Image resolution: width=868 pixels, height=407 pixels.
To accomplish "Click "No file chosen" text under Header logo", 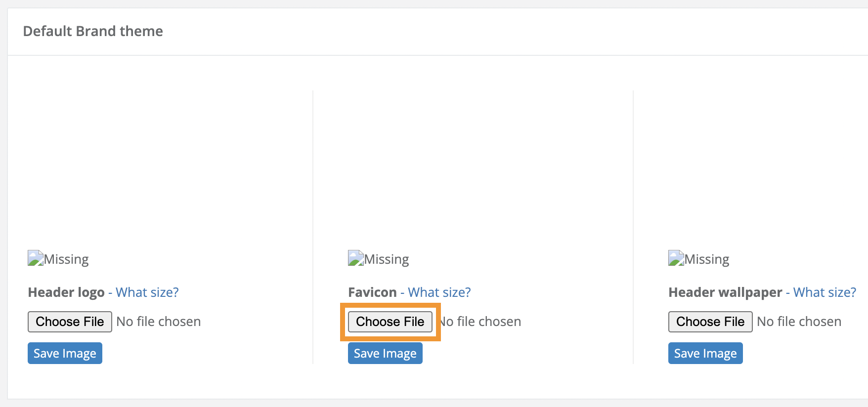I will click(x=159, y=322).
